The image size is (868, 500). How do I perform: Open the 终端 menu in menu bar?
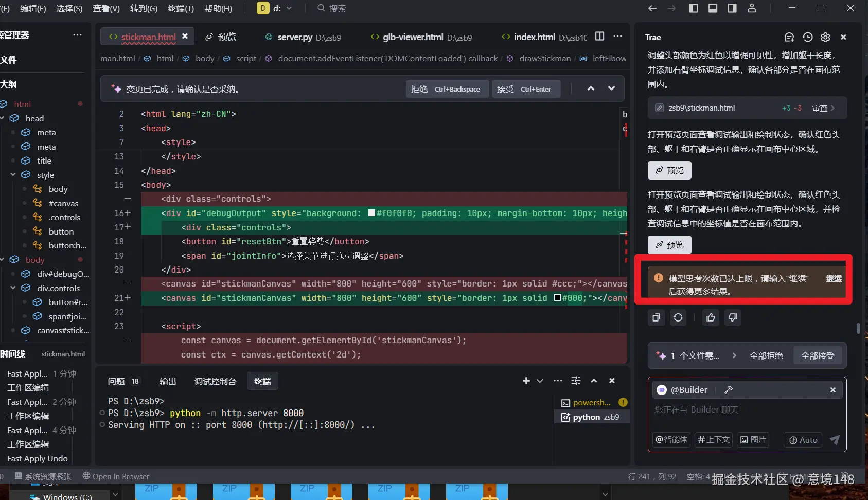coord(181,8)
